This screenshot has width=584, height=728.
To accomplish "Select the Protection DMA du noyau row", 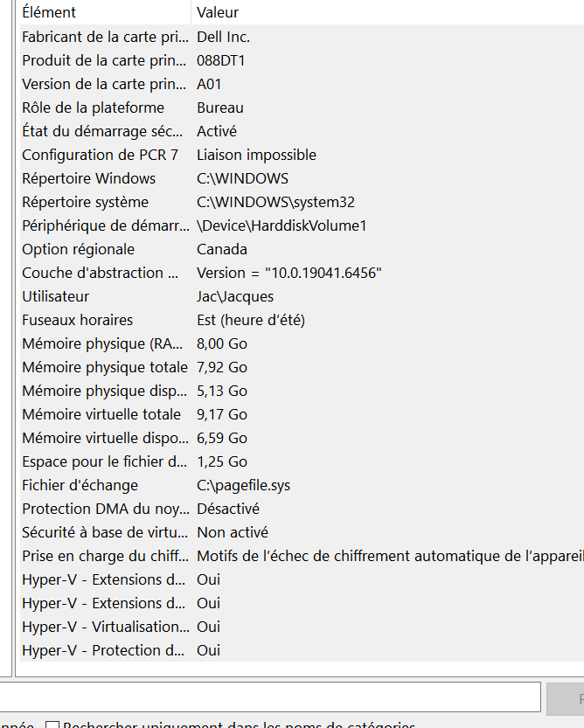I will coord(302,509).
